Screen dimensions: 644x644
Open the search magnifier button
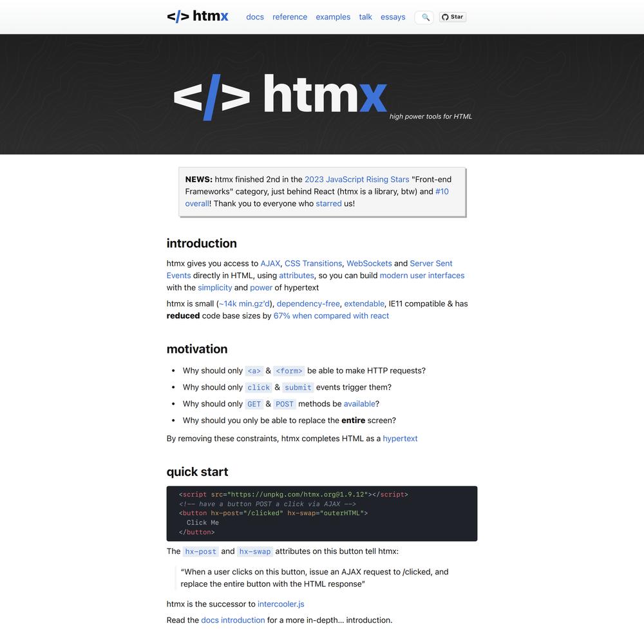425,17
